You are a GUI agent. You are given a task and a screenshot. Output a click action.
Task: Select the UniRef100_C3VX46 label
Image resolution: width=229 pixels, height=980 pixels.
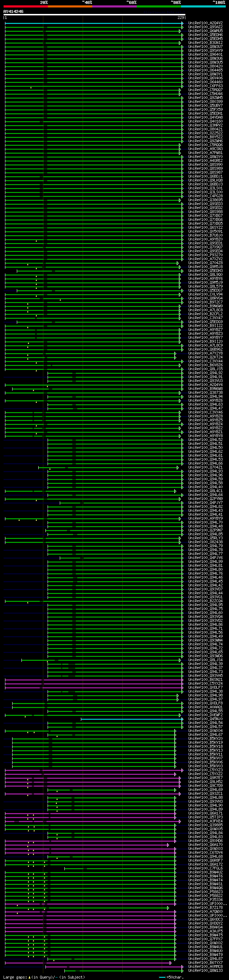(x=205, y=412)
